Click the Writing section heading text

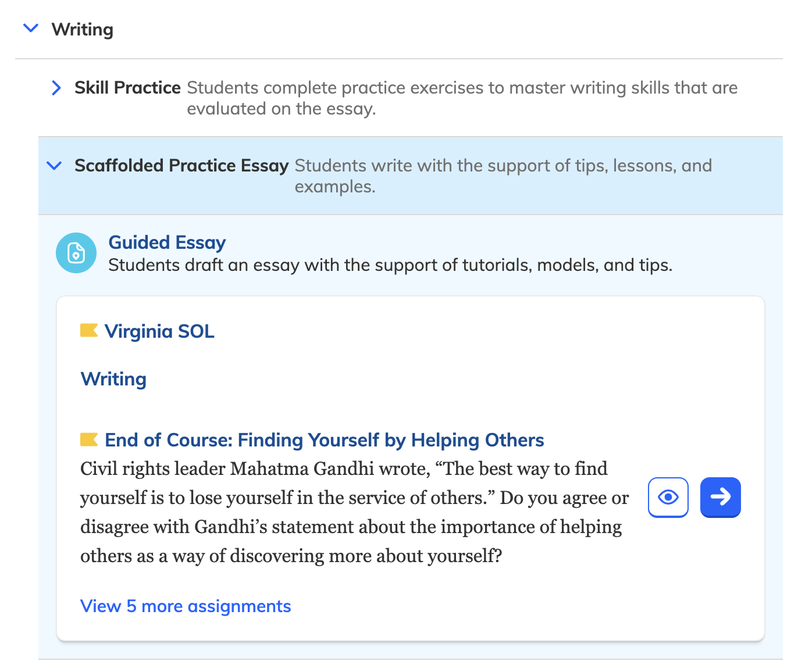(83, 30)
